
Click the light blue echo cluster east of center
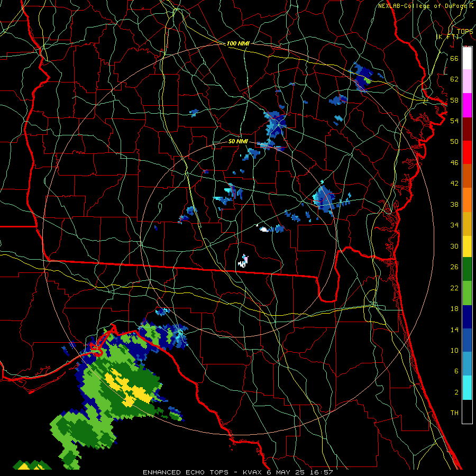324,198
